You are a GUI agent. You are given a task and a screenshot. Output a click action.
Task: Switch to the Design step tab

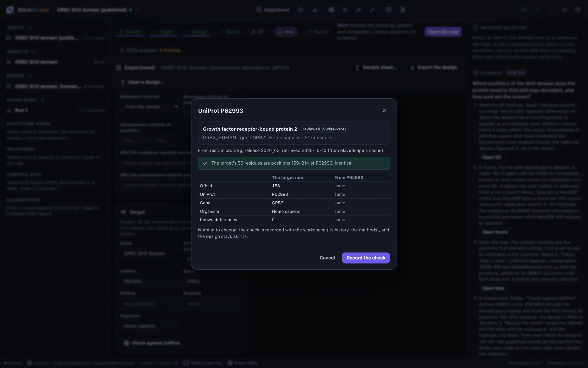(x=196, y=32)
